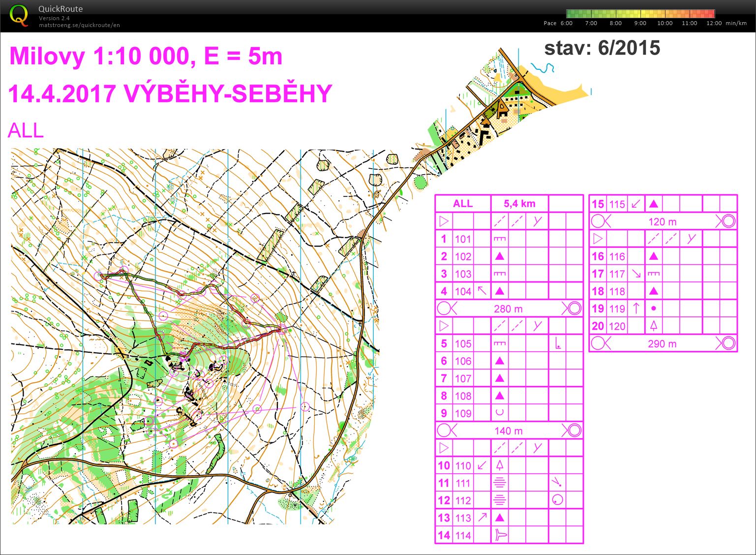Click control code 112 cell
Image resolution: width=756 pixels, height=555 pixels.
(463, 500)
